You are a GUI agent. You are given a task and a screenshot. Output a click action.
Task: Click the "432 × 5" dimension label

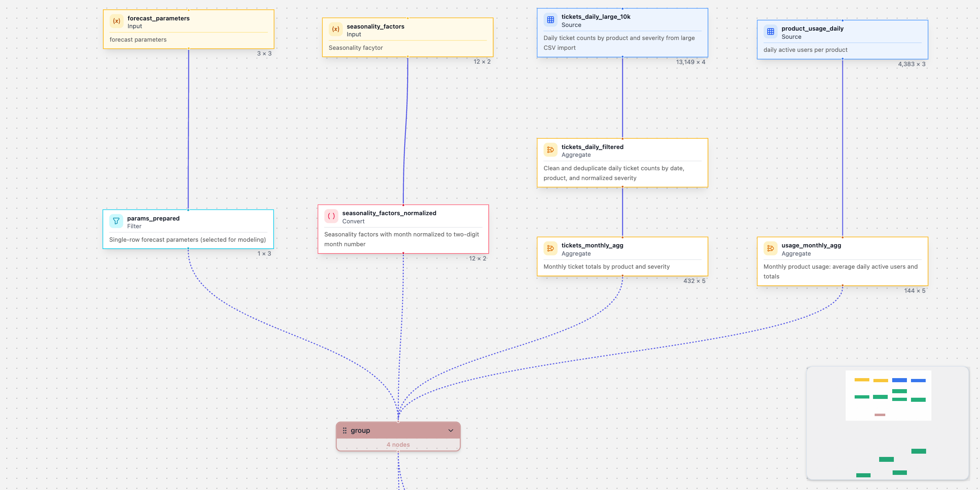point(694,281)
